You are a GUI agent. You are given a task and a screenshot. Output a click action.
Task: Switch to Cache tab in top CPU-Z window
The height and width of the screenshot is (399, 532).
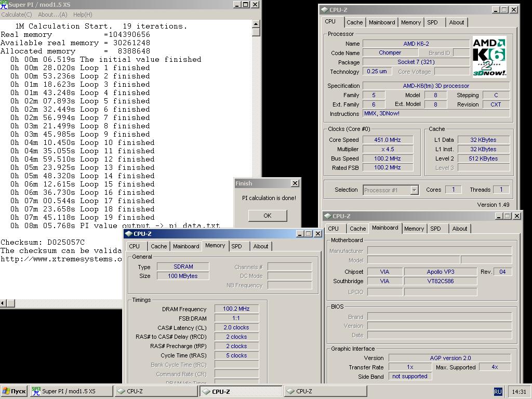354,22
